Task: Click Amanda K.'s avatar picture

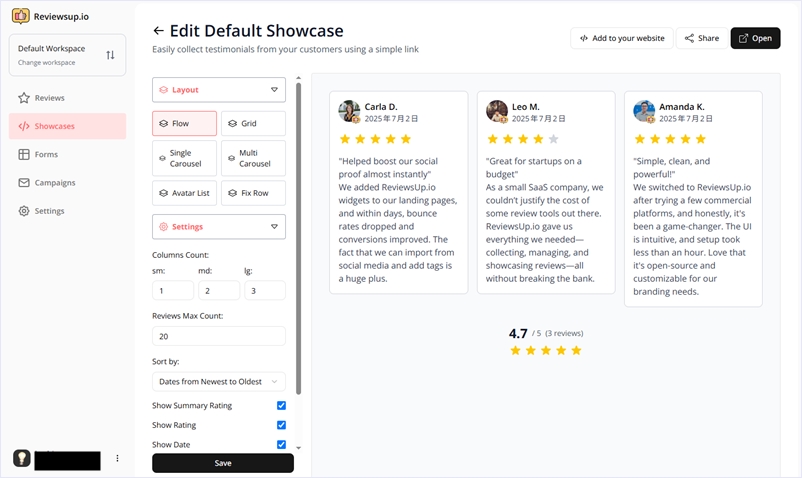Action: tap(644, 111)
